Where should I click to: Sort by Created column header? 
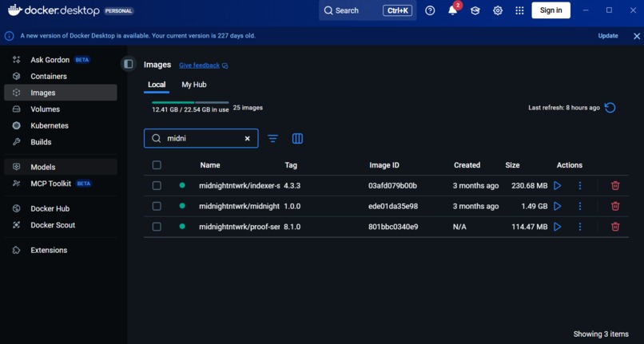(x=467, y=165)
